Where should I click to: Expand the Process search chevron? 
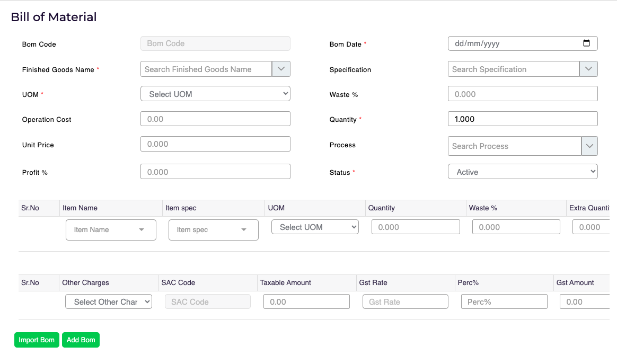pyautogui.click(x=589, y=146)
